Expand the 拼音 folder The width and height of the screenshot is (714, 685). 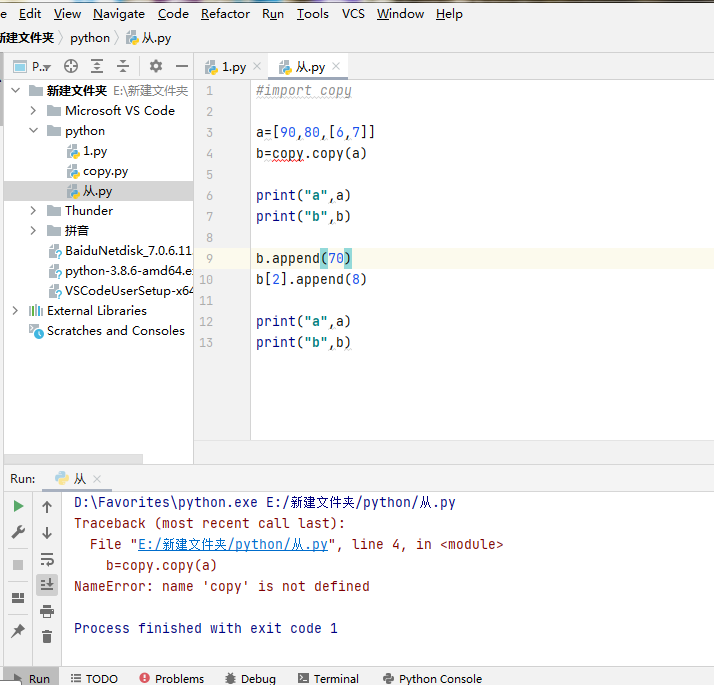pyautogui.click(x=33, y=230)
